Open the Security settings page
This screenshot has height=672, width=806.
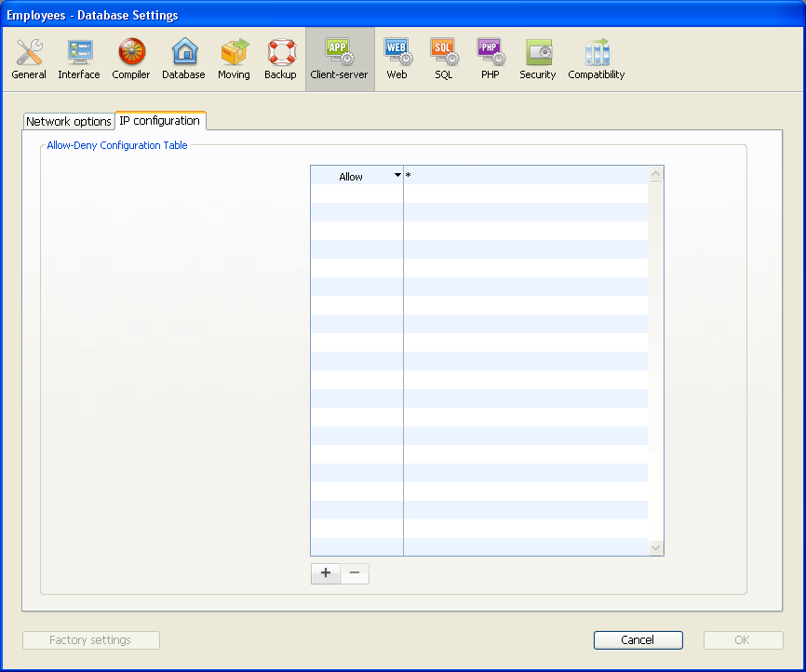538,60
